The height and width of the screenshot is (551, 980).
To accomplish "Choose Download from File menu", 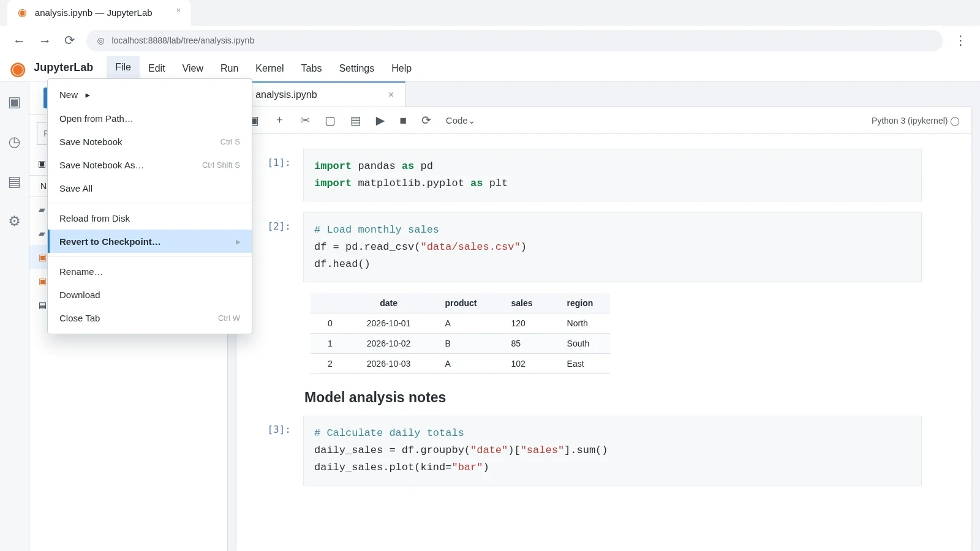I will click(149, 295).
